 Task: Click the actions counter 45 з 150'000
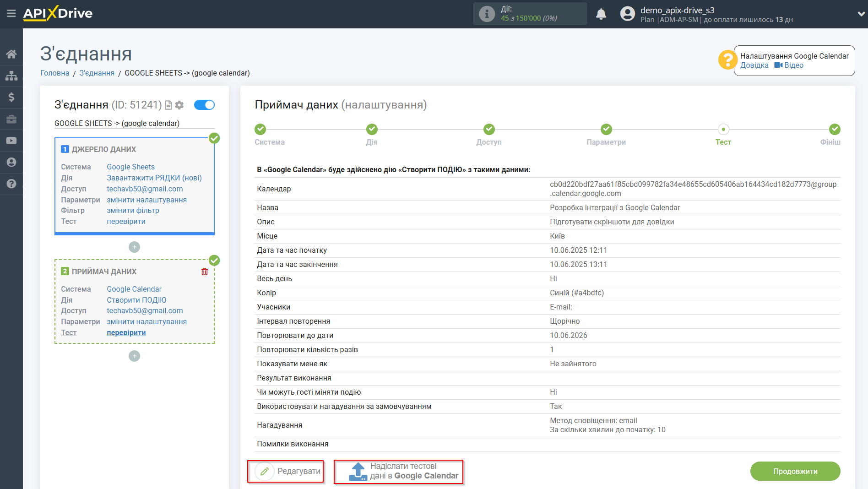coord(529,18)
